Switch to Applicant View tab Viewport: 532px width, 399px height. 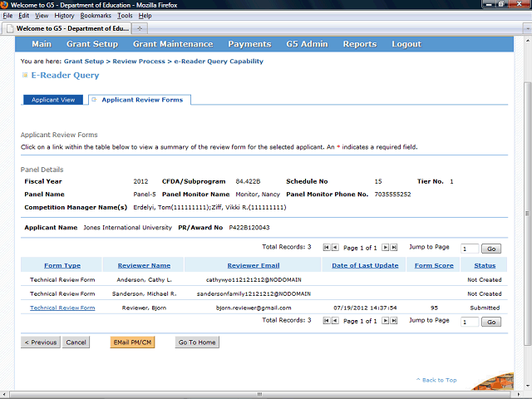point(53,100)
